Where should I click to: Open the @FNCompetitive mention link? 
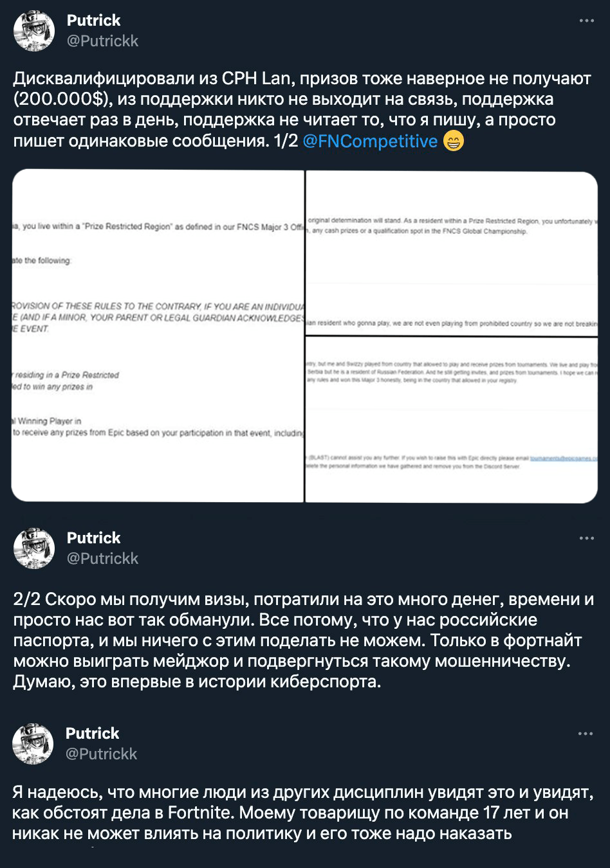click(x=369, y=141)
